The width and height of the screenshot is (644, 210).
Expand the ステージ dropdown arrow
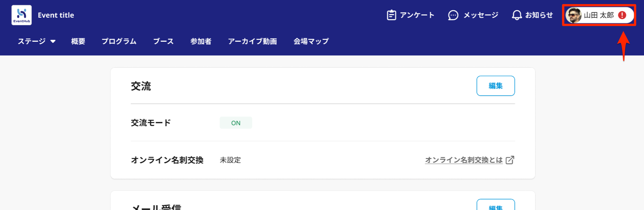click(x=53, y=41)
